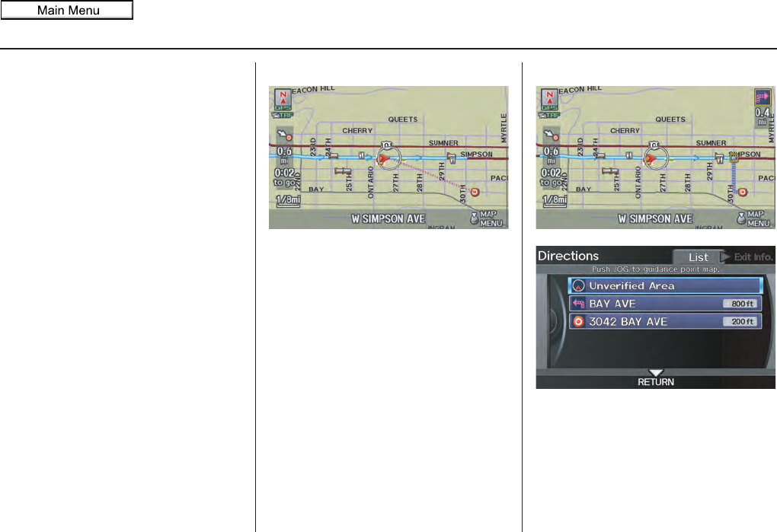Viewport: 777px width, 532px height.
Task: Tap the Route 101 shield on left map
Action: [386, 145]
